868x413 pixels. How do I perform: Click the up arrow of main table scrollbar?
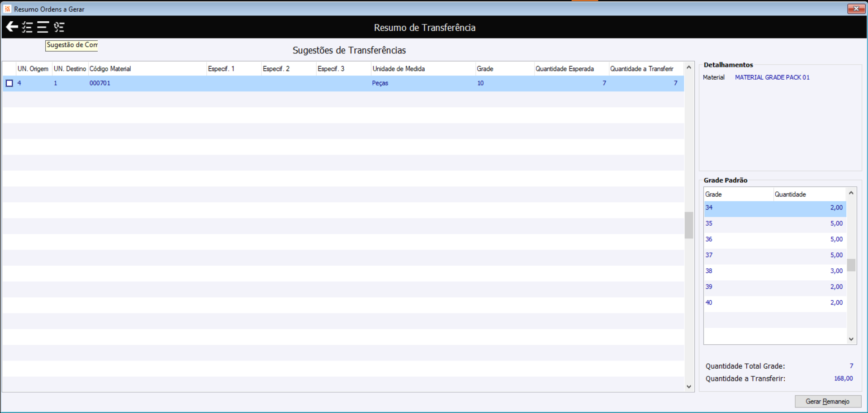pyautogui.click(x=689, y=67)
